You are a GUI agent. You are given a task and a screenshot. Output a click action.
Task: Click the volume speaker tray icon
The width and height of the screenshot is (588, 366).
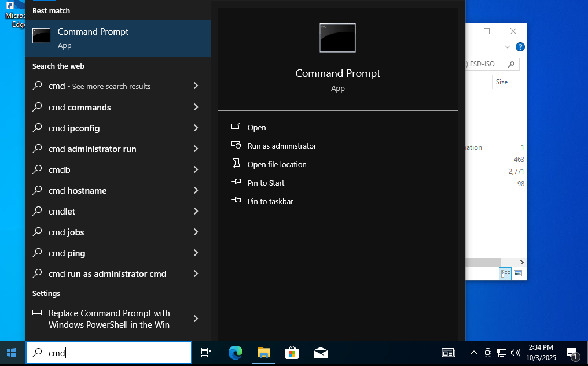[516, 353]
